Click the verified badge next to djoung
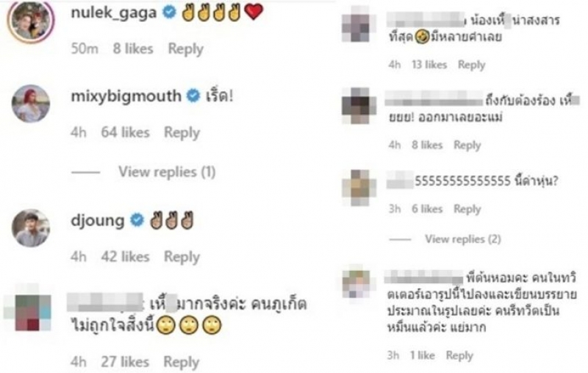The width and height of the screenshot is (588, 373). click(x=137, y=220)
